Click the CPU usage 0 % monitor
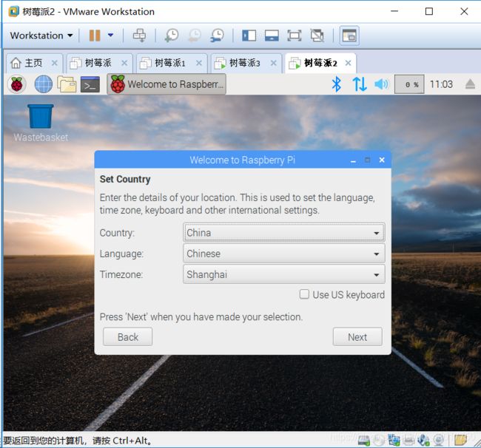This screenshot has width=481, height=448. pos(409,84)
